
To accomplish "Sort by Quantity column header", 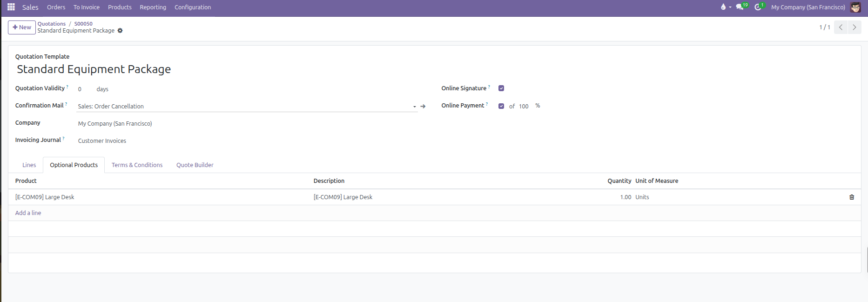I will 619,181.
